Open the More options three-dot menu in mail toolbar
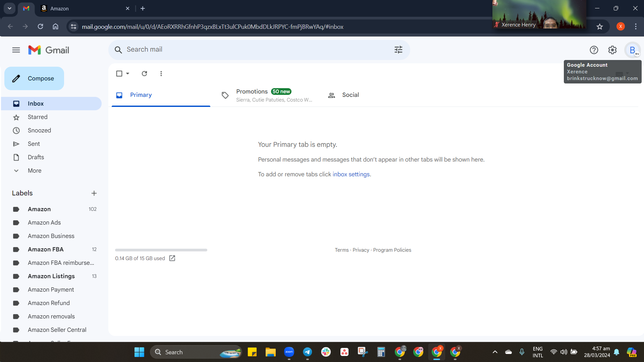644x362 pixels. point(161,73)
